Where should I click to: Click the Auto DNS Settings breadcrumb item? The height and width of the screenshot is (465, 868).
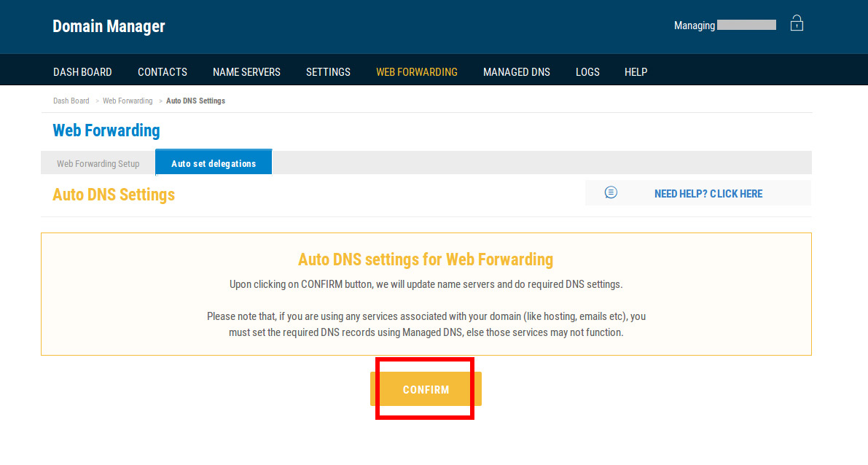[x=195, y=101]
